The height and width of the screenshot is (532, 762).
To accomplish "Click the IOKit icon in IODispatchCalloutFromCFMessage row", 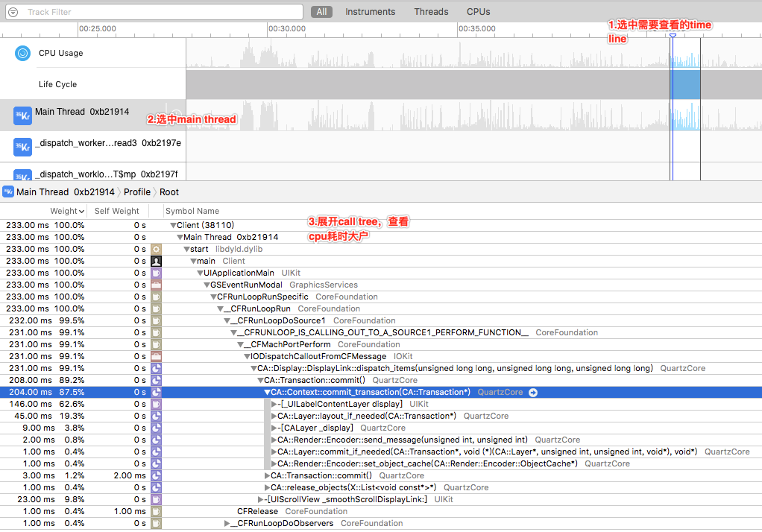I will coord(156,356).
